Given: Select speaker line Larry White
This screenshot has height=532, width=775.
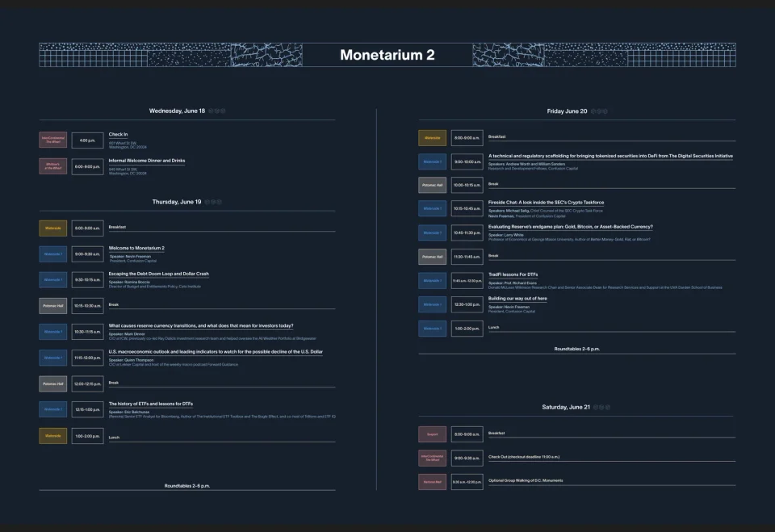Looking at the screenshot, I should (506, 236).
